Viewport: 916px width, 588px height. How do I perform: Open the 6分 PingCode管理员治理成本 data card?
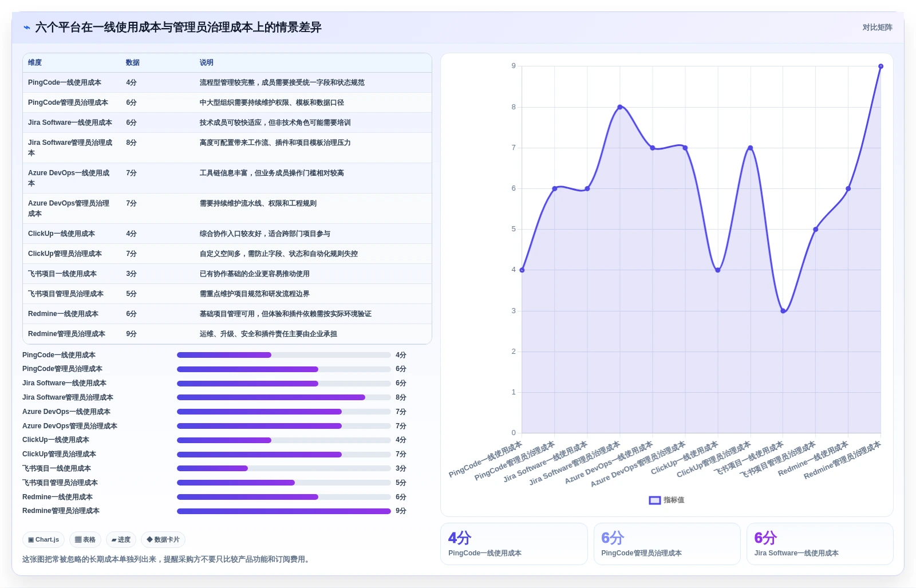[x=667, y=544]
